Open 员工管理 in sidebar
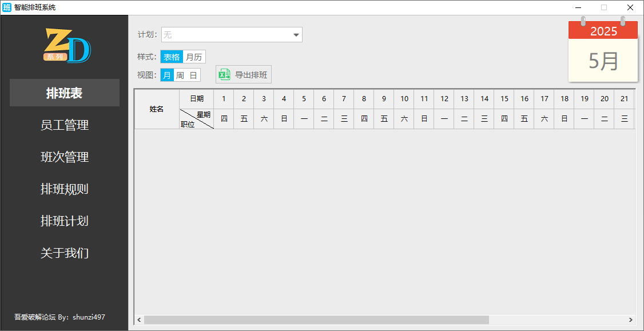This screenshot has width=644, height=331. coord(65,125)
